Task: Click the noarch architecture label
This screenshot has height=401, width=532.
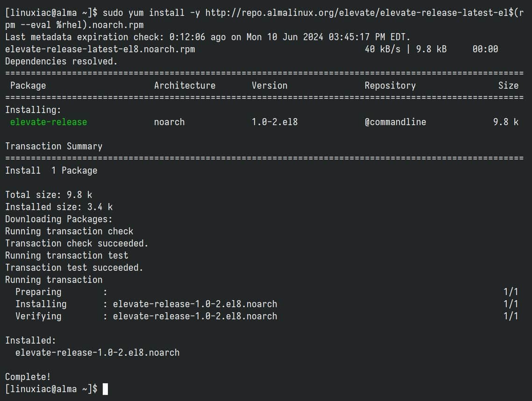Action: point(169,122)
